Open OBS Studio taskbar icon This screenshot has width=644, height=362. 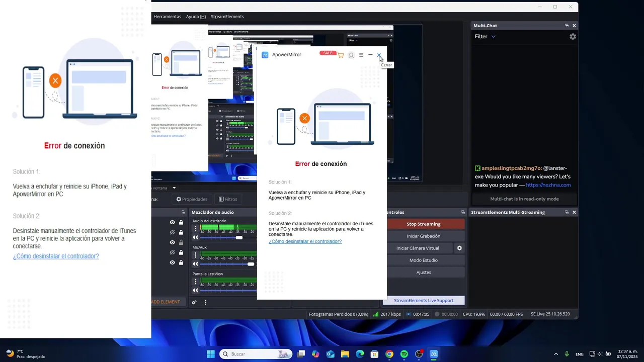point(419,354)
